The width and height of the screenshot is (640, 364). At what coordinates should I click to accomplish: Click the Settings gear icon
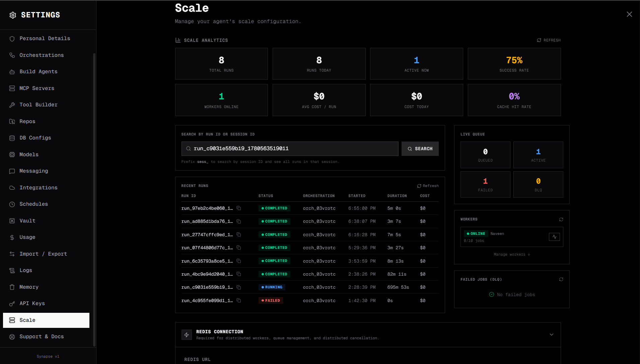tap(13, 15)
